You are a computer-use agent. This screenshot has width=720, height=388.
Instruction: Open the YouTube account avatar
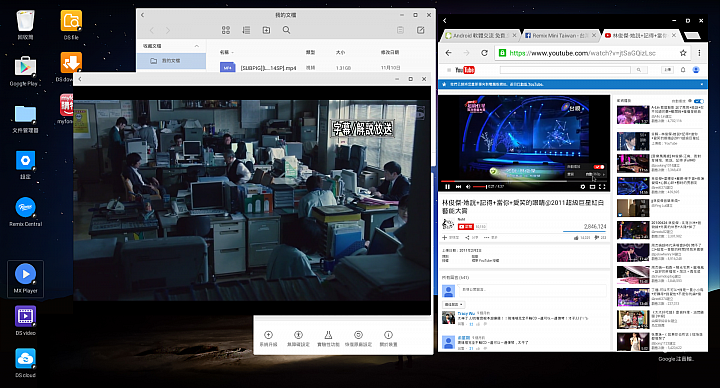point(696,70)
